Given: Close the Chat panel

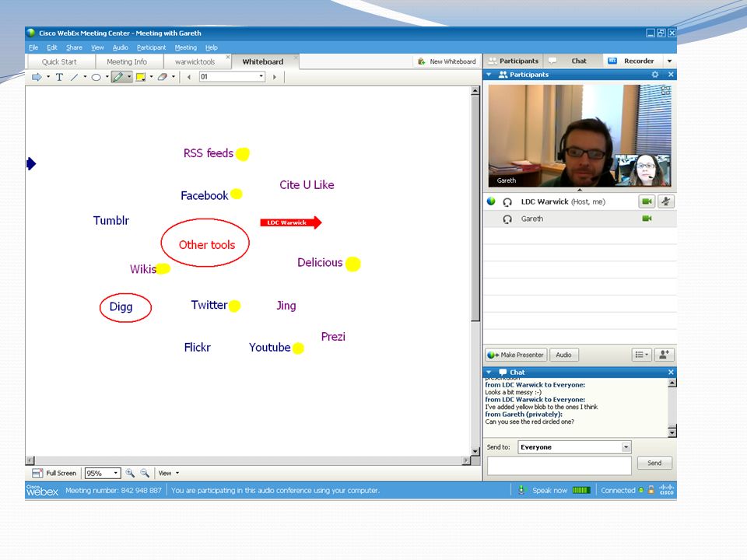Looking at the screenshot, I should click(x=671, y=372).
